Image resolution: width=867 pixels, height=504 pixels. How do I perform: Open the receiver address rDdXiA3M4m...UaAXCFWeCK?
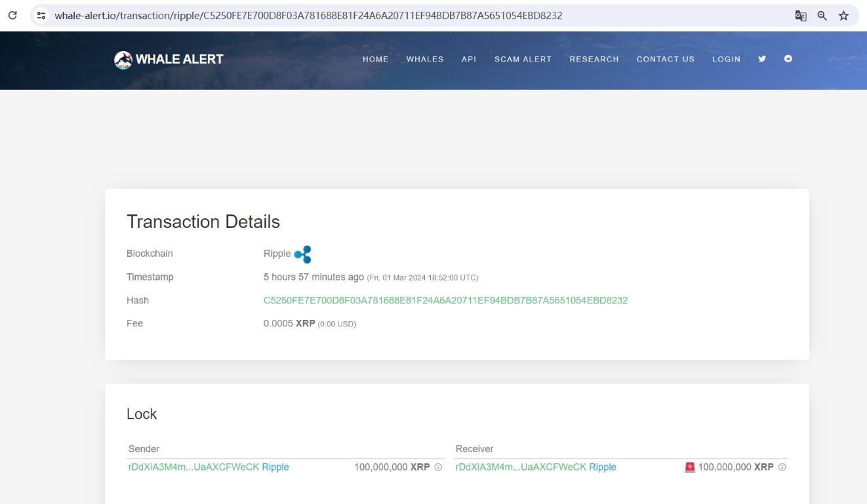click(x=521, y=467)
